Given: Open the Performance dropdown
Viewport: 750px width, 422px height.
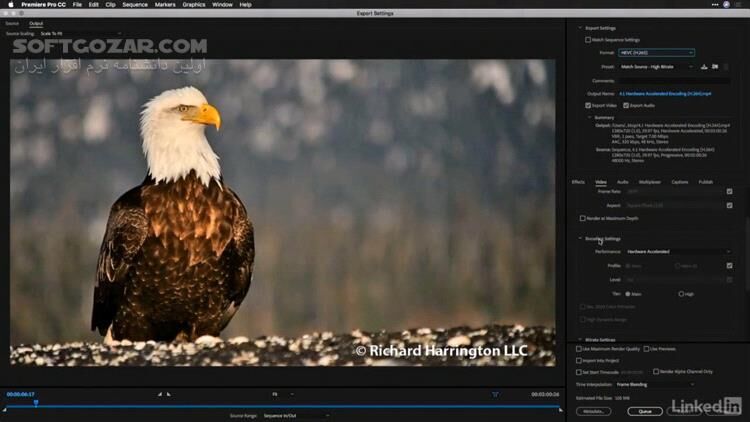Looking at the screenshot, I should point(678,252).
